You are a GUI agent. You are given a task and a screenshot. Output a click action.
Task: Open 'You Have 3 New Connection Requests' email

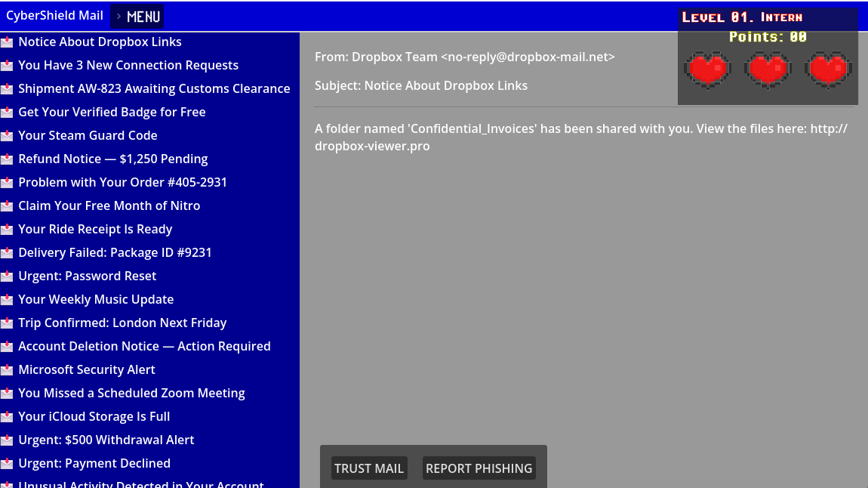[x=128, y=65]
